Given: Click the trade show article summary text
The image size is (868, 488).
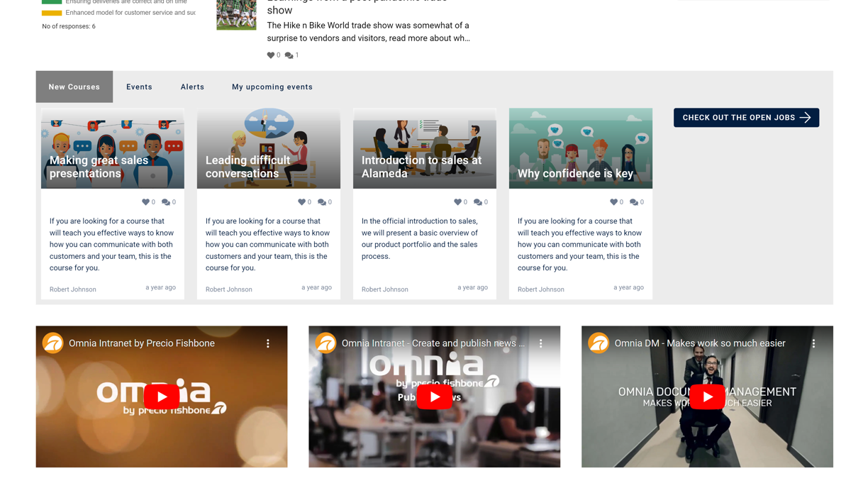Looking at the screenshot, I should (x=368, y=32).
